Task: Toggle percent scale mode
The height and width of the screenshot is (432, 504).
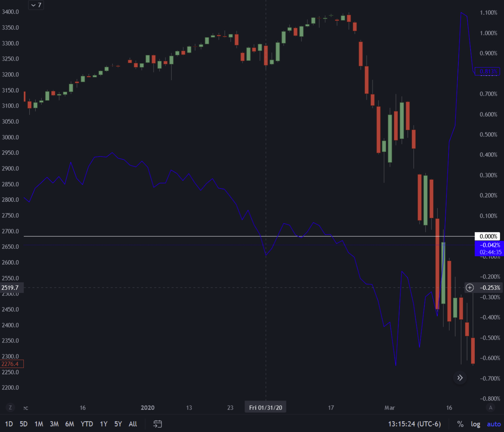Action: coord(460,424)
